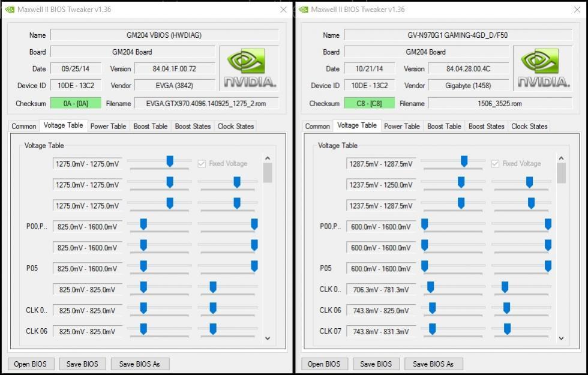Click Filename field EVGA.GTX970.4096.140925_1275_2.rom

[206, 103]
